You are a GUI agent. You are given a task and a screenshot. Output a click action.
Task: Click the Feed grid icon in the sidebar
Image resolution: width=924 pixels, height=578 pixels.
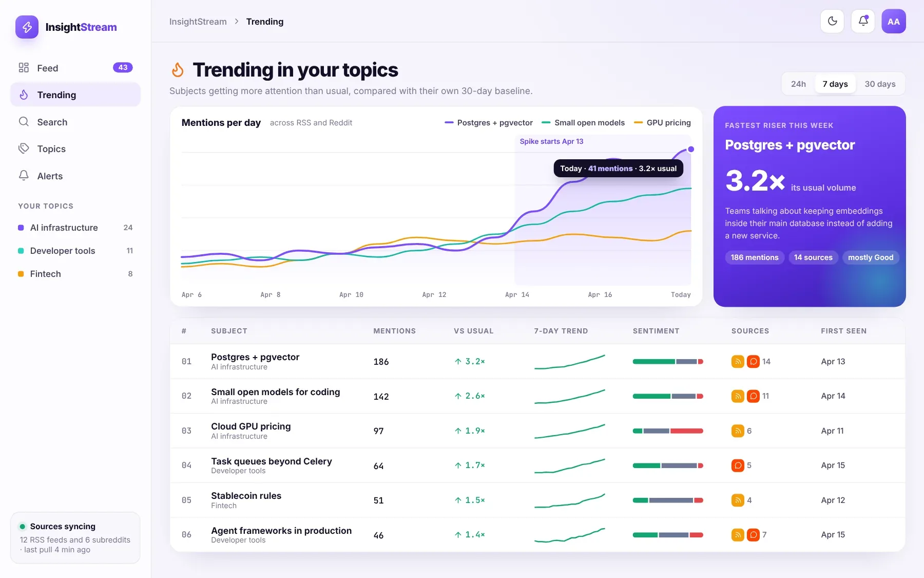click(24, 68)
